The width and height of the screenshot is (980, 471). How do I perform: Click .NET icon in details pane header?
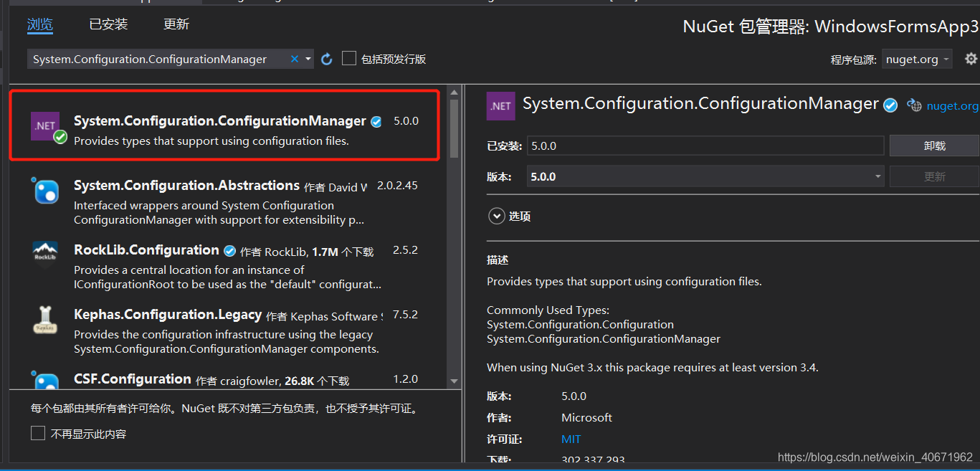point(500,105)
